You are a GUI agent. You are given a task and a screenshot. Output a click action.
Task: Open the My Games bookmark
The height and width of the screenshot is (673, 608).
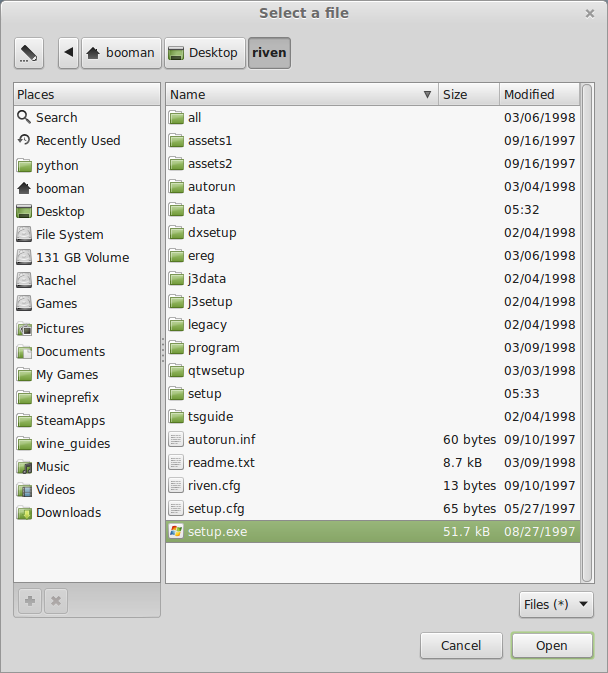point(87,374)
